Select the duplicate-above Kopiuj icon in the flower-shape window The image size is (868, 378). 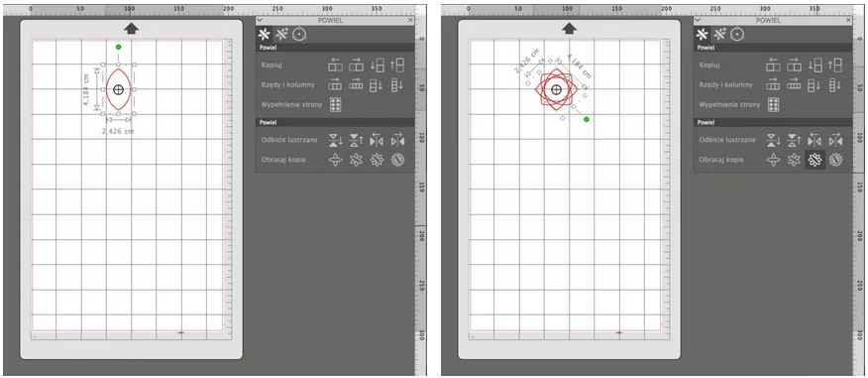835,64
